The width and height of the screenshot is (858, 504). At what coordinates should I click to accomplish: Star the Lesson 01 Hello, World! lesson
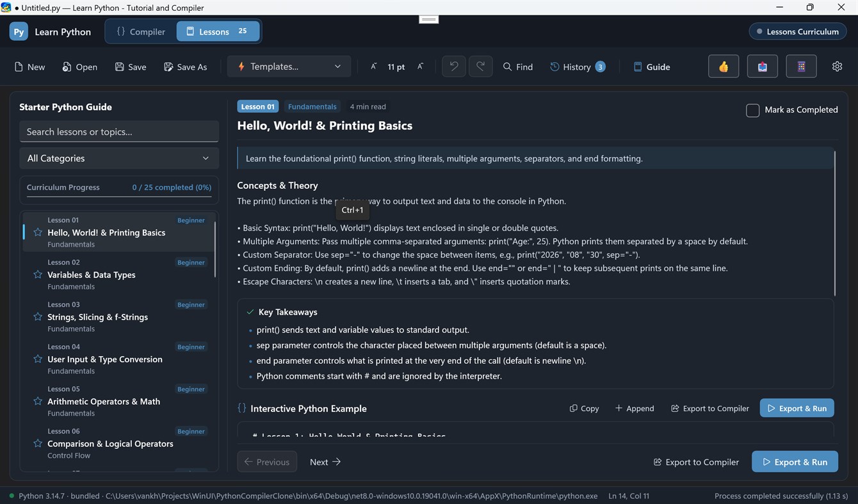point(38,232)
